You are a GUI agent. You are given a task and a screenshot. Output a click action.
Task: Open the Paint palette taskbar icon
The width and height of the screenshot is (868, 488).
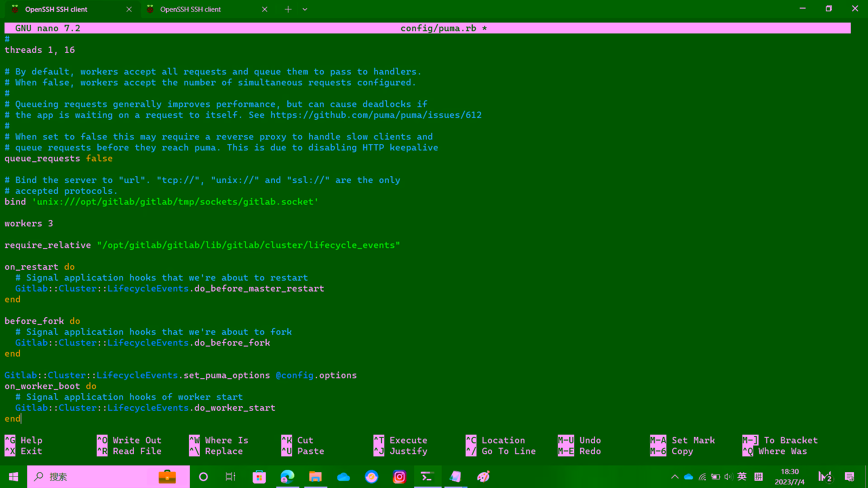pos(483,477)
